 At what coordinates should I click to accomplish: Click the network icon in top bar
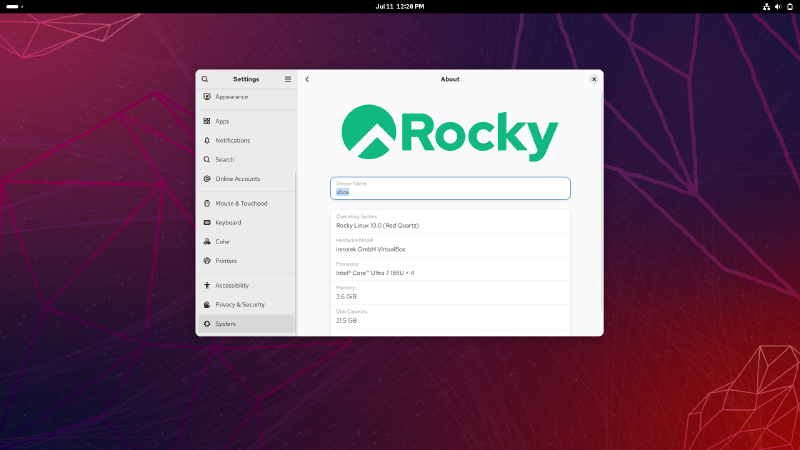pos(765,6)
